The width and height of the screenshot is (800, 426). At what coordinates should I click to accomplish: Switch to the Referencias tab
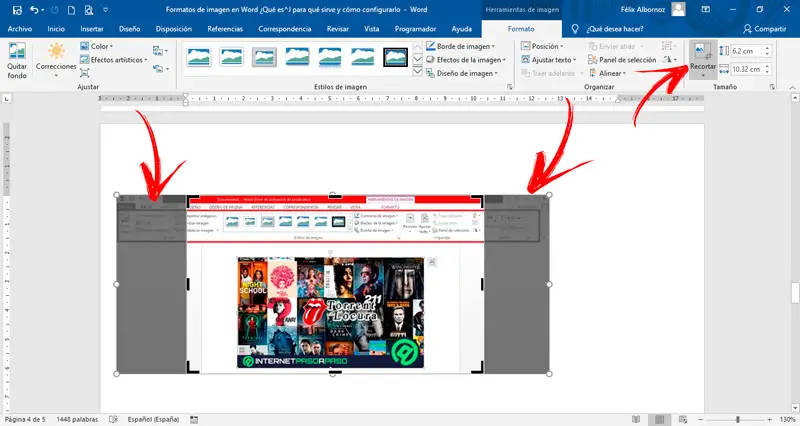coord(225,29)
